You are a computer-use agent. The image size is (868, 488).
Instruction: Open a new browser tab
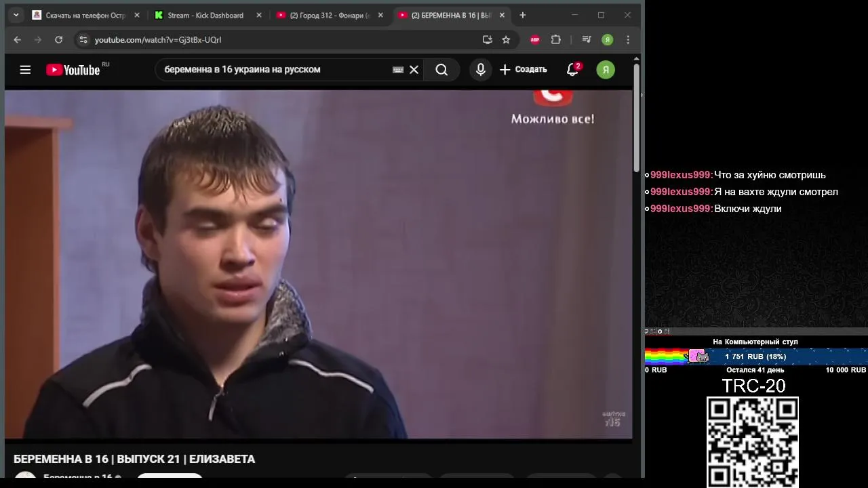[522, 15]
